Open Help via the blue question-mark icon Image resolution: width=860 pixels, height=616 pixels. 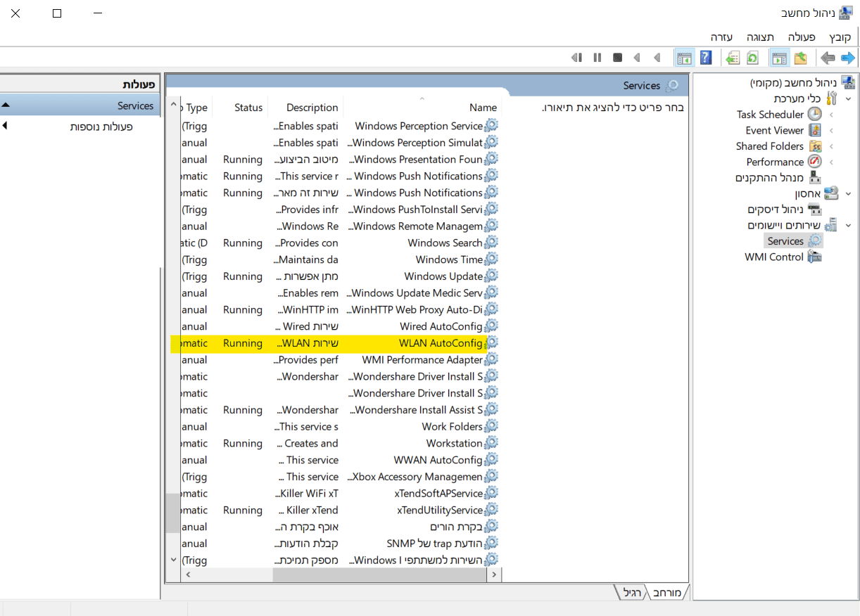tap(706, 58)
